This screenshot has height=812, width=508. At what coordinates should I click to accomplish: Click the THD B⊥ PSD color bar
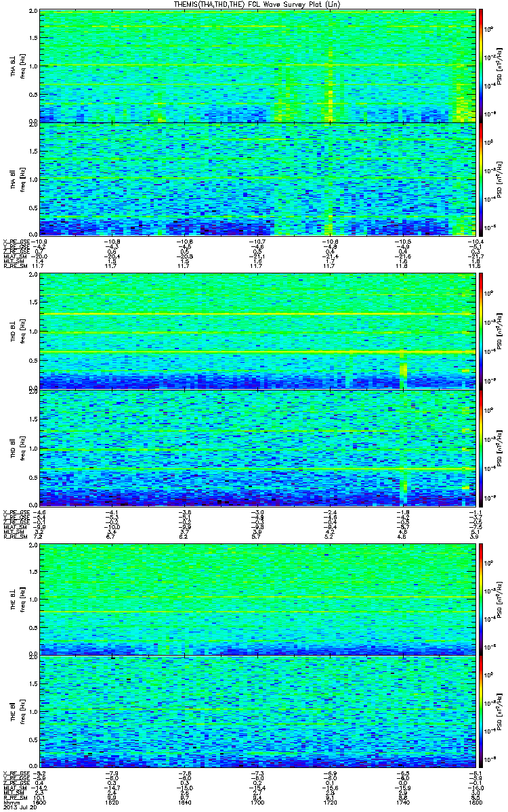pos(480,332)
